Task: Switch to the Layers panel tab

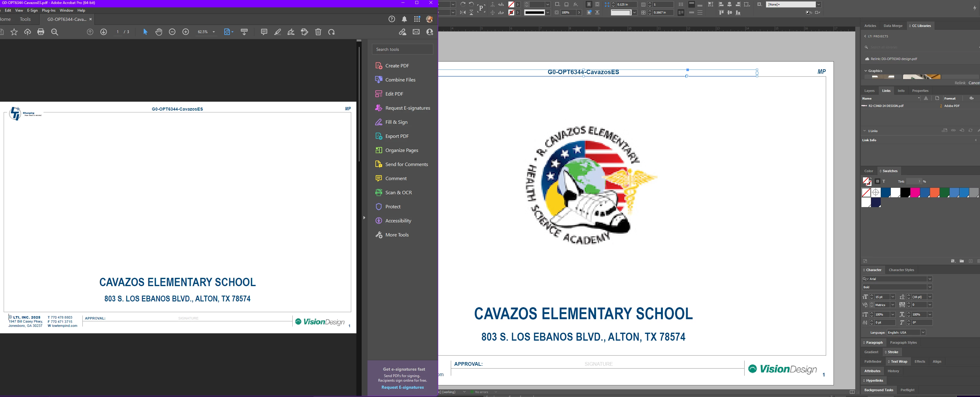Action: point(869,90)
